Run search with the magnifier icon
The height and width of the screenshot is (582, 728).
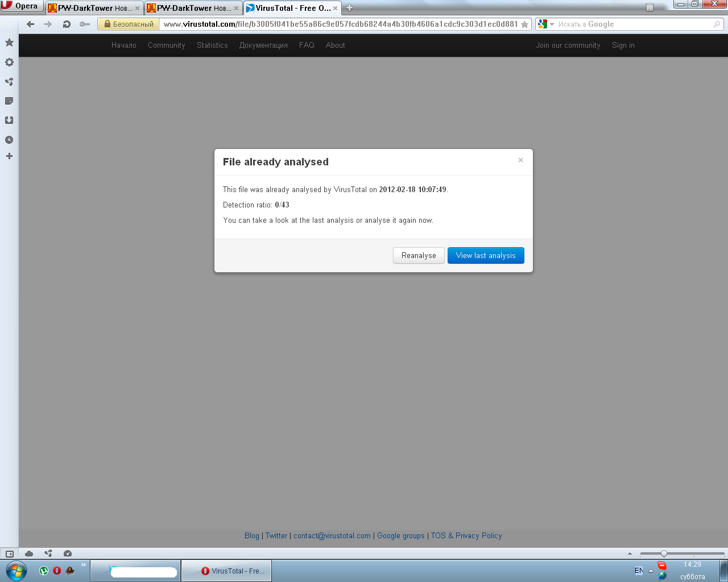717,24
